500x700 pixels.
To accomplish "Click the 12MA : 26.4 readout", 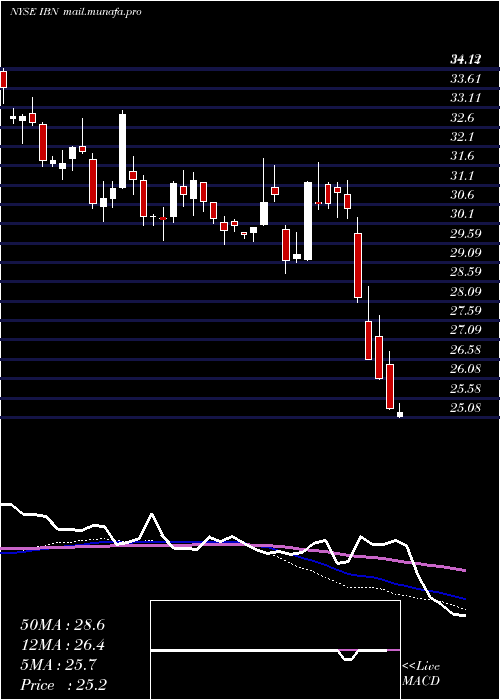I will point(62,646).
